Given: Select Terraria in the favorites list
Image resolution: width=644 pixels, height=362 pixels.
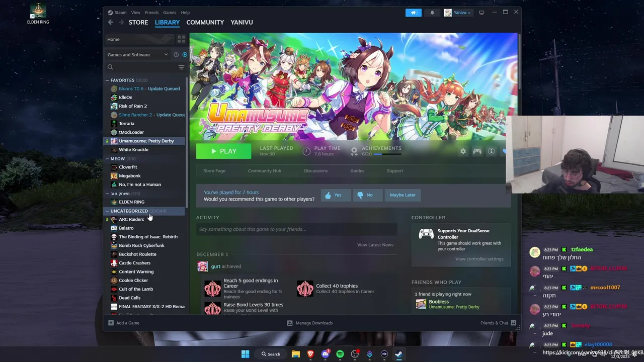Looking at the screenshot, I should pyautogui.click(x=126, y=124).
